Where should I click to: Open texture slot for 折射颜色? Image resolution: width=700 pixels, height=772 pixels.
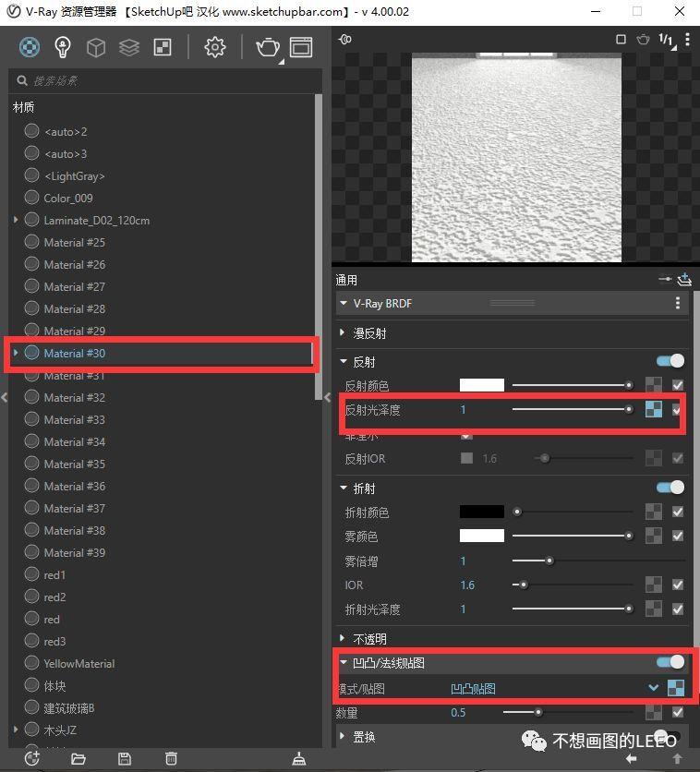pyautogui.click(x=654, y=512)
